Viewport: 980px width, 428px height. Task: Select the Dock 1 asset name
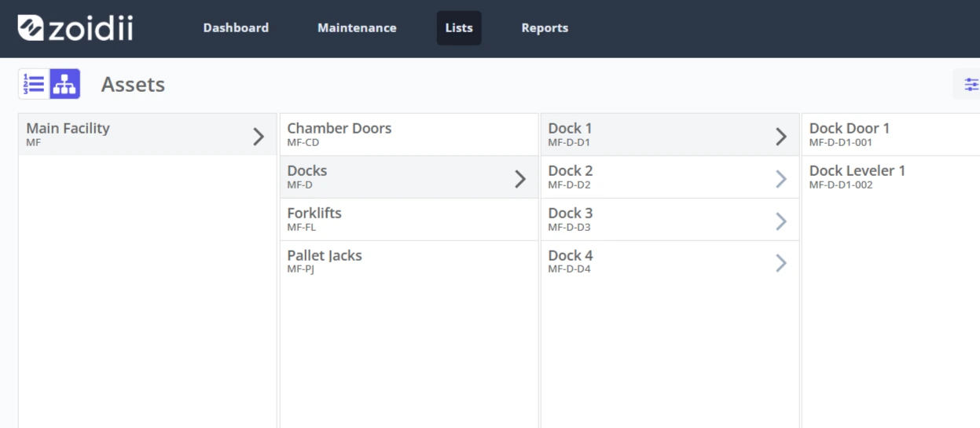570,128
